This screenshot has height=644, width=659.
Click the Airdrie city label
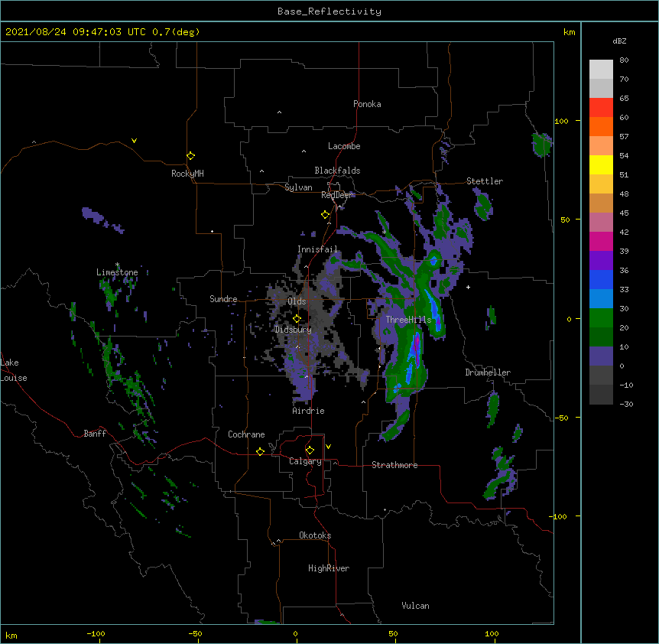click(x=309, y=411)
